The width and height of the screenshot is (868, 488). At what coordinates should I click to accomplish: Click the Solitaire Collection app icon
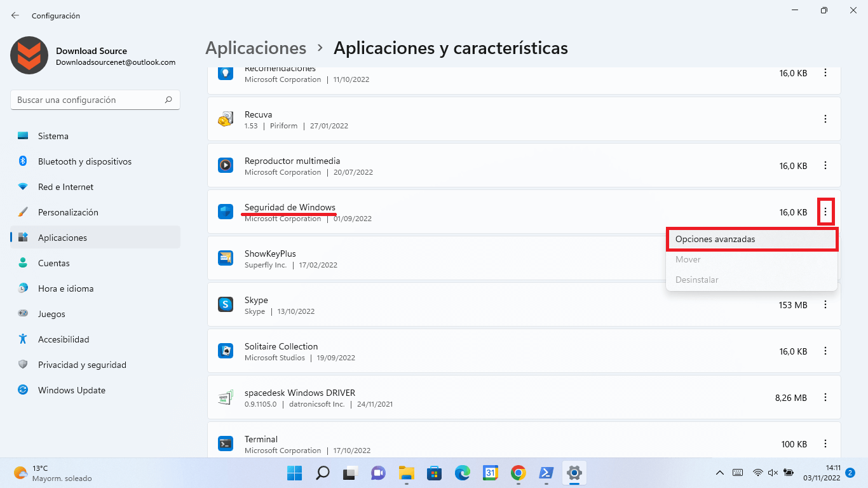tap(226, 351)
